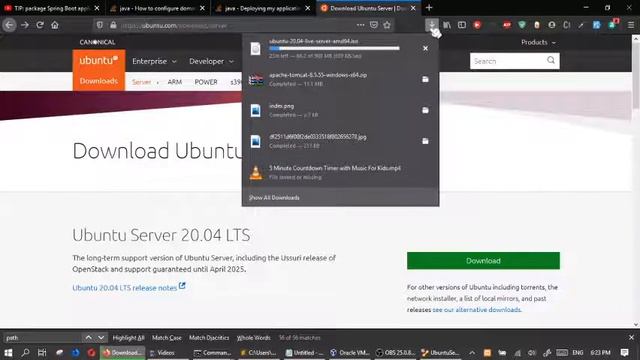The height and width of the screenshot is (360, 640).
Task: Expand the Enterprise navigation menu
Action: [x=154, y=61]
